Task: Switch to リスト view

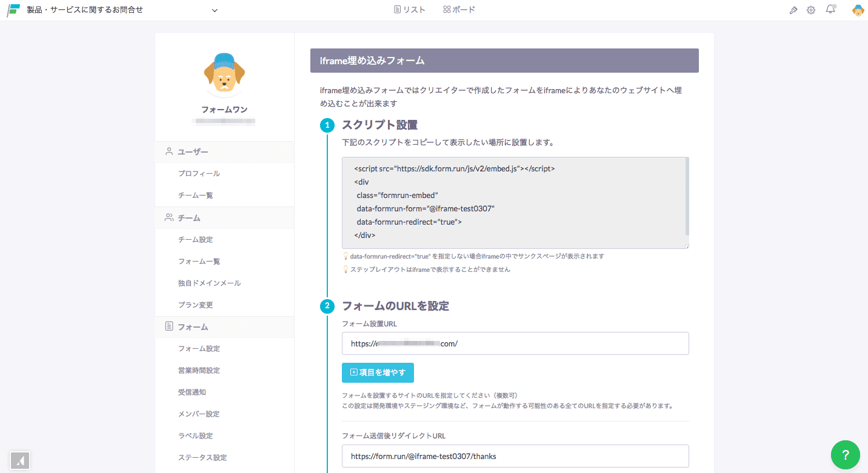Action: [x=409, y=9]
